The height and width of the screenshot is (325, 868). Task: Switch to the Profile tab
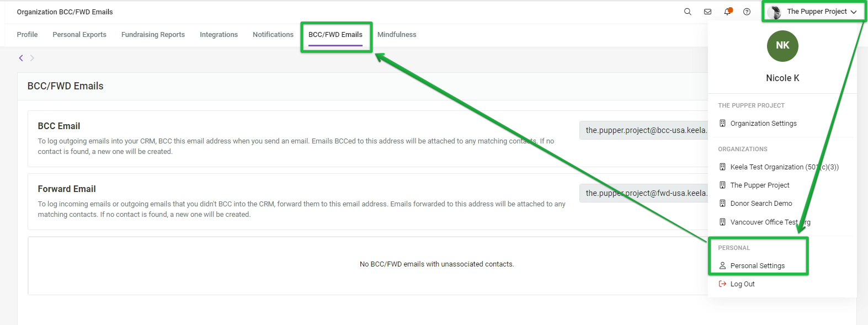click(27, 34)
